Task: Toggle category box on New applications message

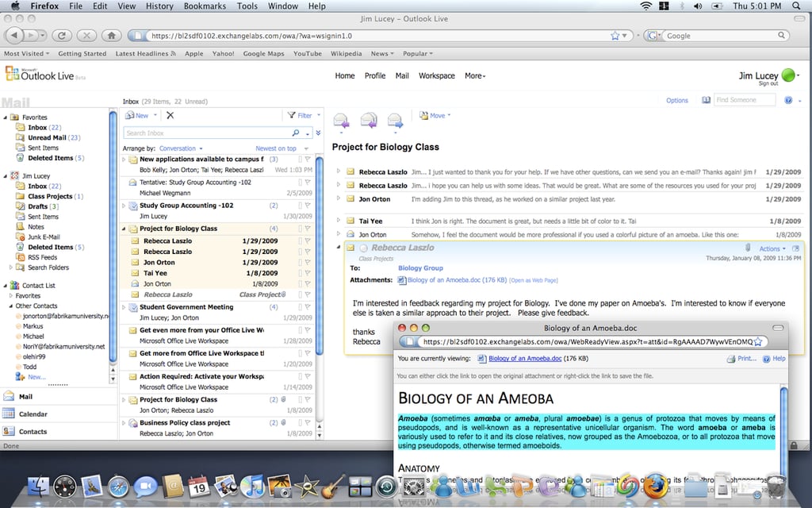Action: (x=300, y=160)
